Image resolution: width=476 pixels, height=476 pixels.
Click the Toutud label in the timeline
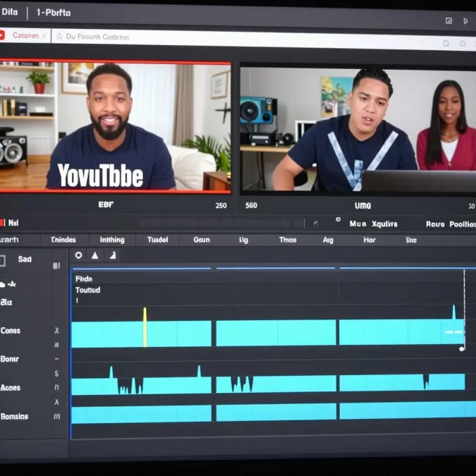click(x=87, y=290)
